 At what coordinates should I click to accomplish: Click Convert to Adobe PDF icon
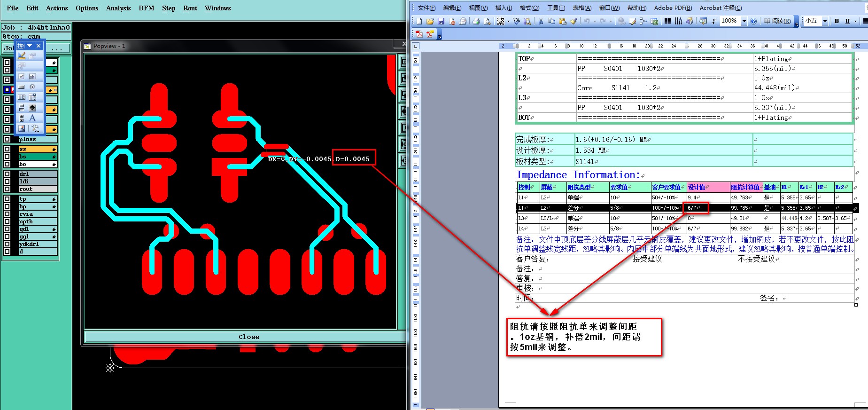coord(419,34)
